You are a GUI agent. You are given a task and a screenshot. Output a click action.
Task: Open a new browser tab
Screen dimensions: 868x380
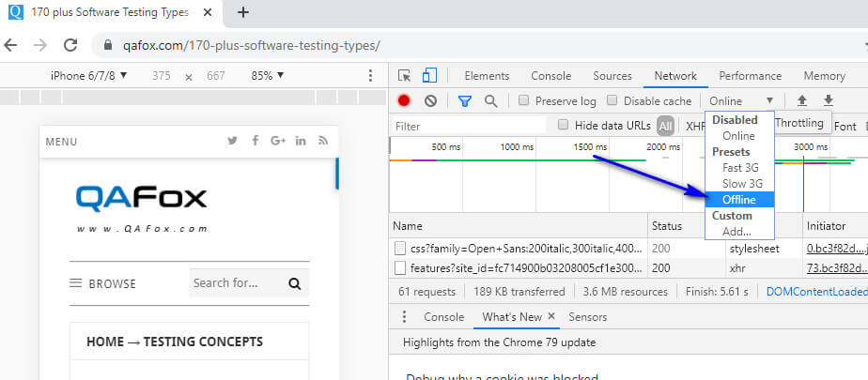243,12
